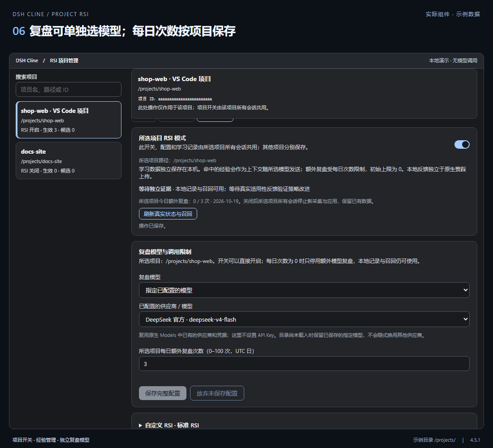Toggle the 所选项目 RSI 模式 switch

(462, 144)
